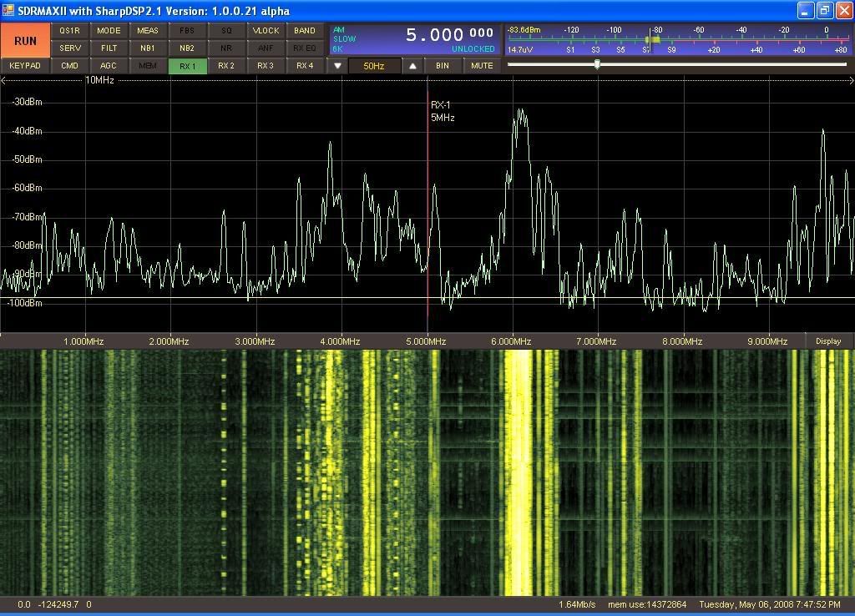Open the QS1R settings button
The image size is (855, 616).
pos(69,31)
